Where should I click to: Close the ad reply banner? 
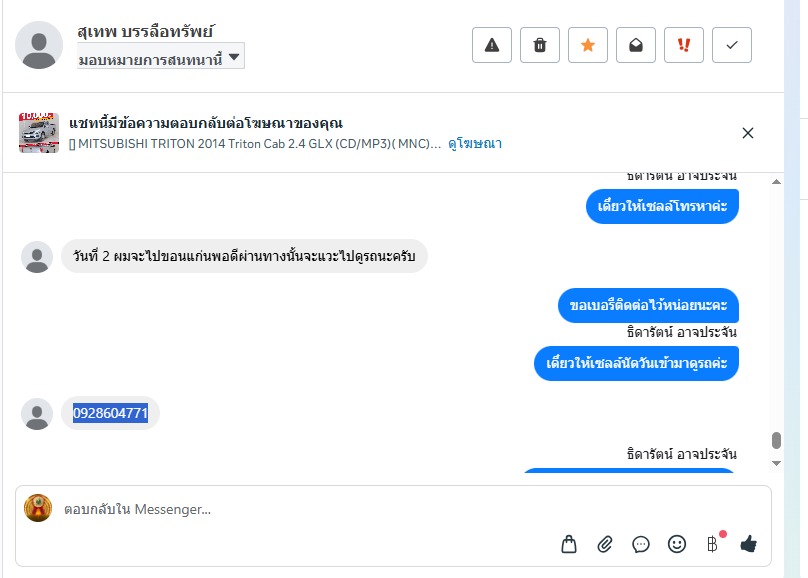[x=748, y=133]
